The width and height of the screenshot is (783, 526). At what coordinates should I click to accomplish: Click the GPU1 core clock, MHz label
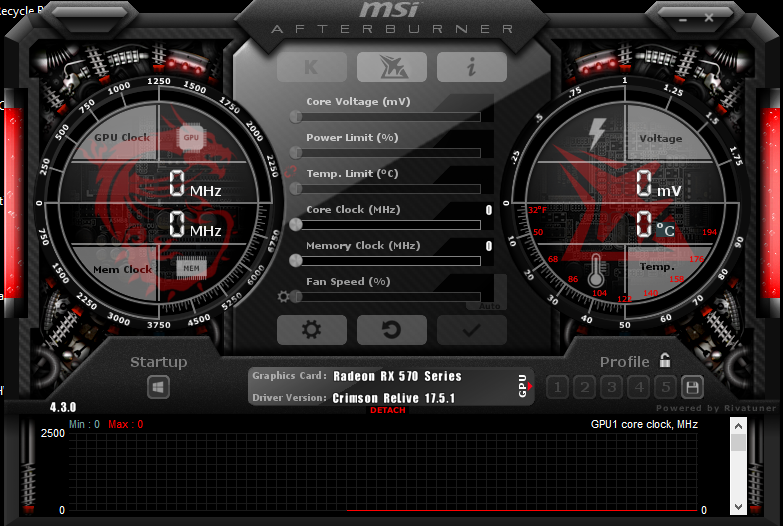pyautogui.click(x=644, y=425)
